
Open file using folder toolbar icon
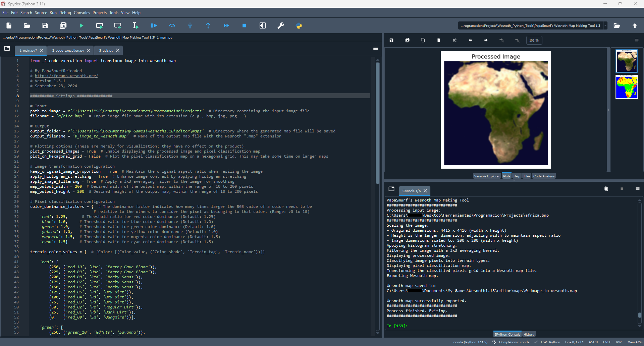27,25
